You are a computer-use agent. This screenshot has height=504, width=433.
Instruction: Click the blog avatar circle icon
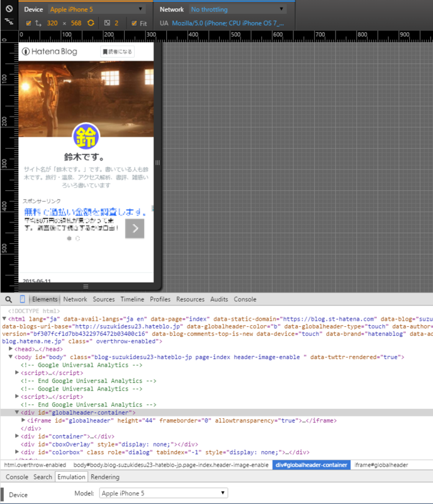86,136
